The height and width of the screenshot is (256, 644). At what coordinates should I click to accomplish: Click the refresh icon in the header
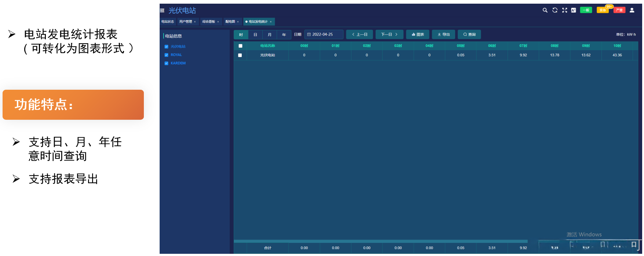[x=555, y=10]
